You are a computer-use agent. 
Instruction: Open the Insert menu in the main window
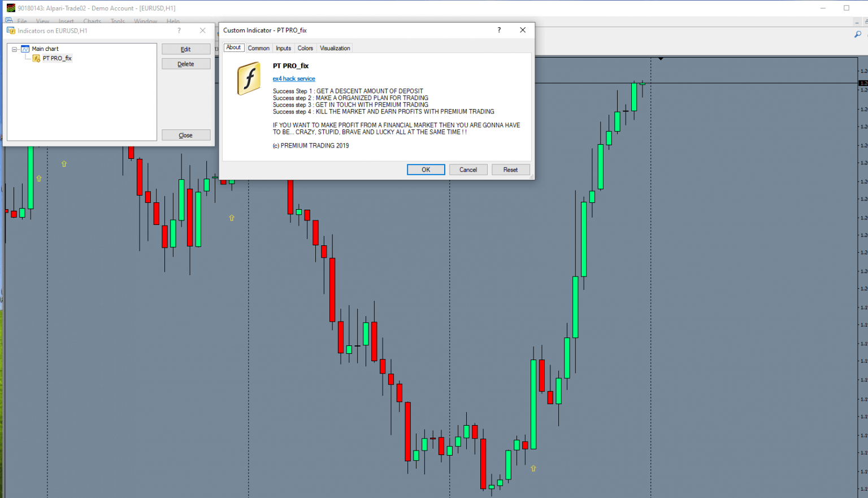click(x=66, y=21)
